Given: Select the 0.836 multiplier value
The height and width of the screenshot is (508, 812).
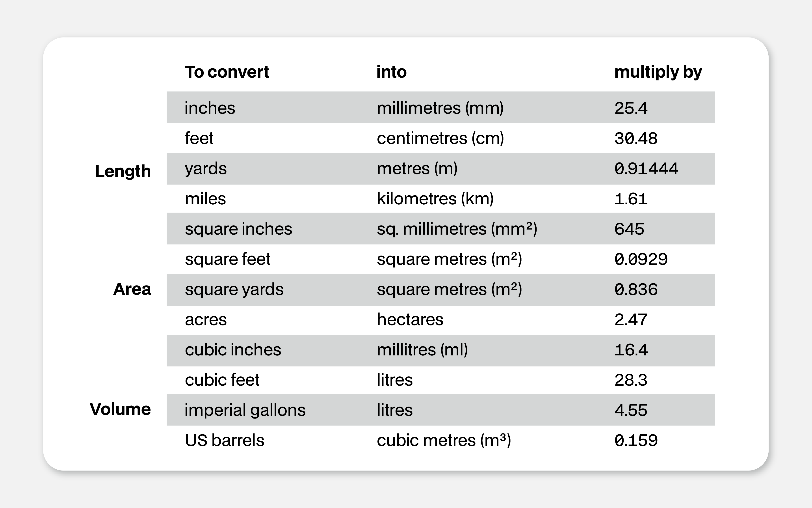Looking at the screenshot, I should (636, 289).
